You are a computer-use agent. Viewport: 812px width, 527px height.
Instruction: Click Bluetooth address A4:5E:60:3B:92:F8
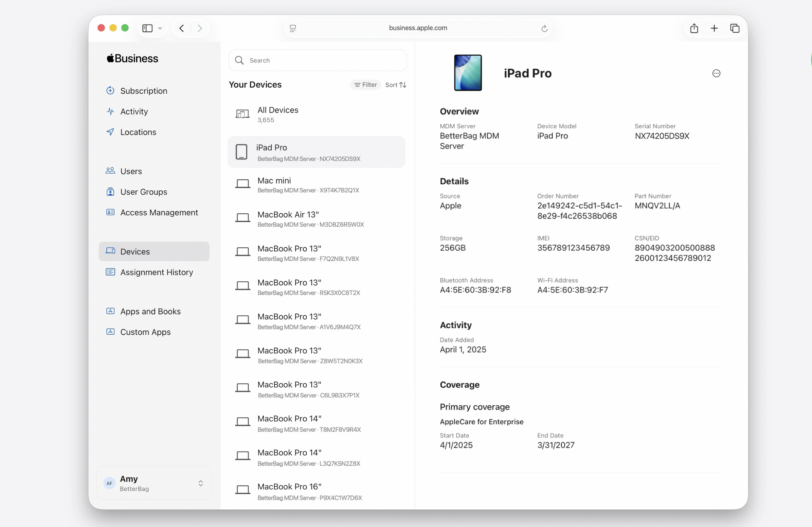[475, 290]
